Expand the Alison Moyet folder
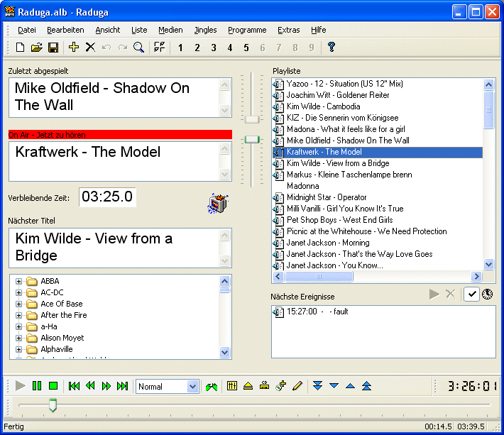The width and height of the screenshot is (504, 435). (18, 338)
